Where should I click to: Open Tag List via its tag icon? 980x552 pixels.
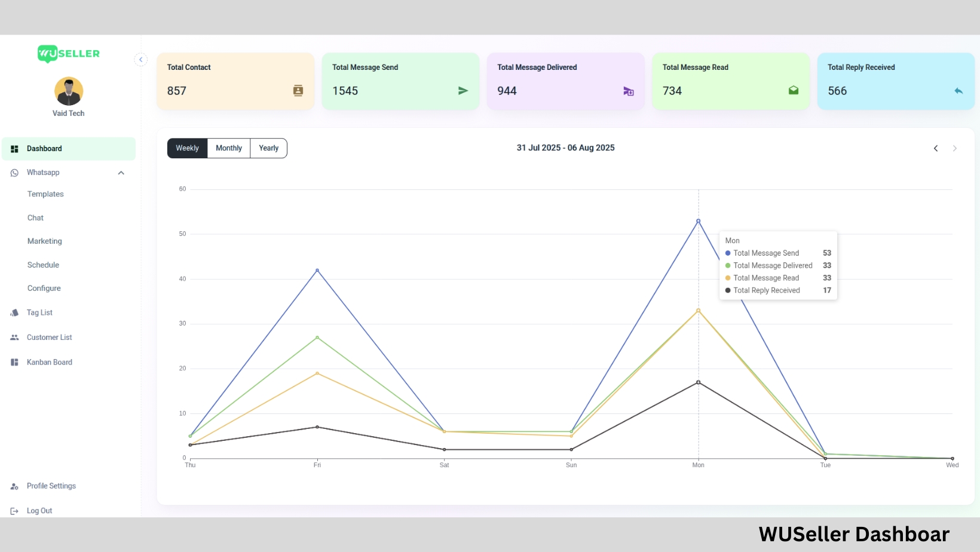click(x=14, y=312)
